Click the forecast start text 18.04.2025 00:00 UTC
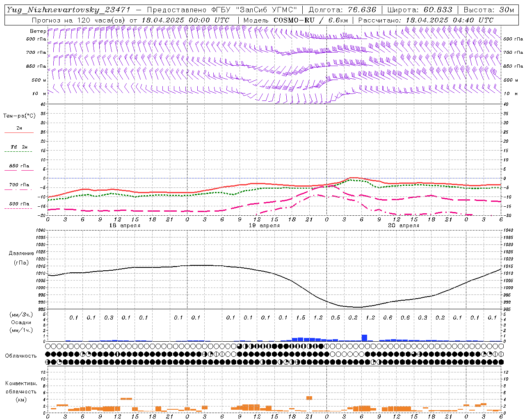 tap(185, 20)
